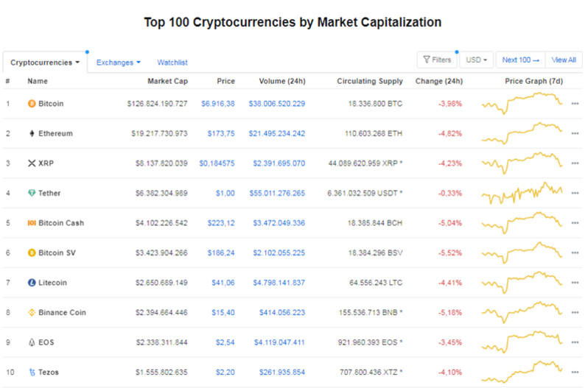Open the Cryptocurrencies dropdown tab

45,63
